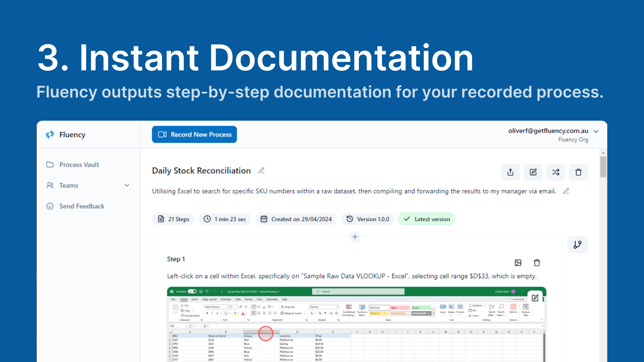Click the shuffle arrows icon button
Screen dimensions: 644x362
pos(555,172)
